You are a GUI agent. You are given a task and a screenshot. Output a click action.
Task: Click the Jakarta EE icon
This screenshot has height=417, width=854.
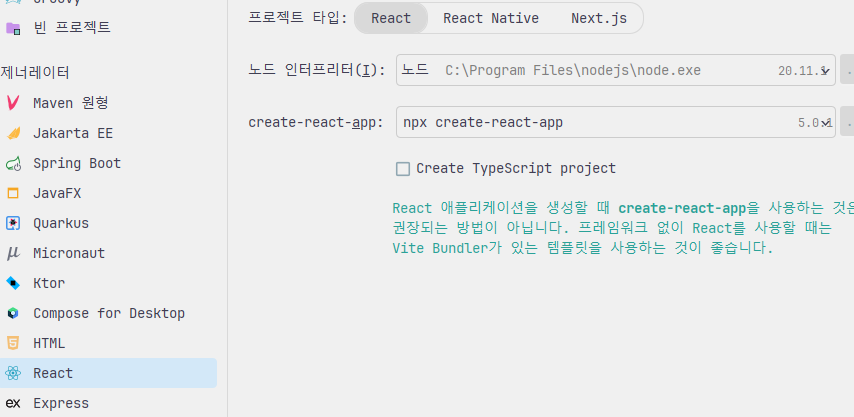tap(13, 133)
